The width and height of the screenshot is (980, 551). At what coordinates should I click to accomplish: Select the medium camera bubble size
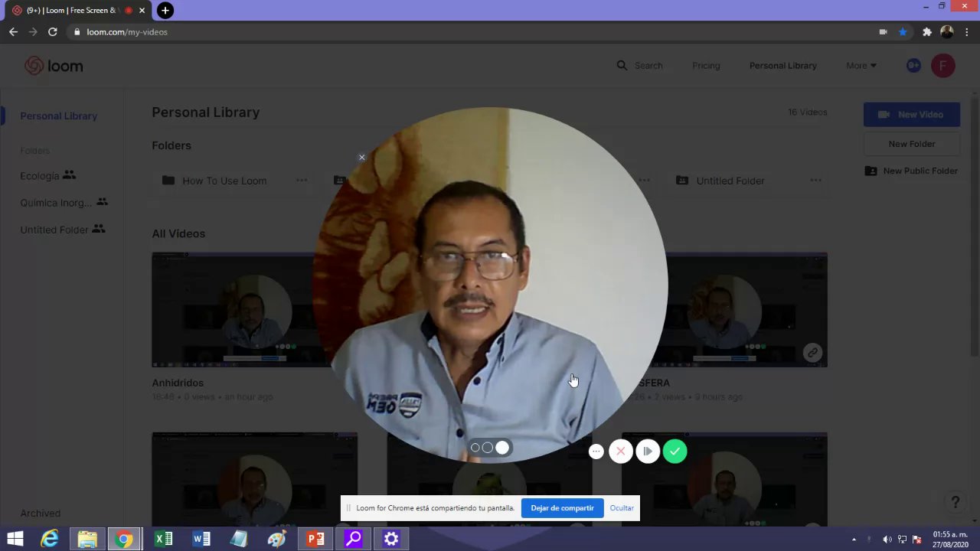(x=487, y=448)
